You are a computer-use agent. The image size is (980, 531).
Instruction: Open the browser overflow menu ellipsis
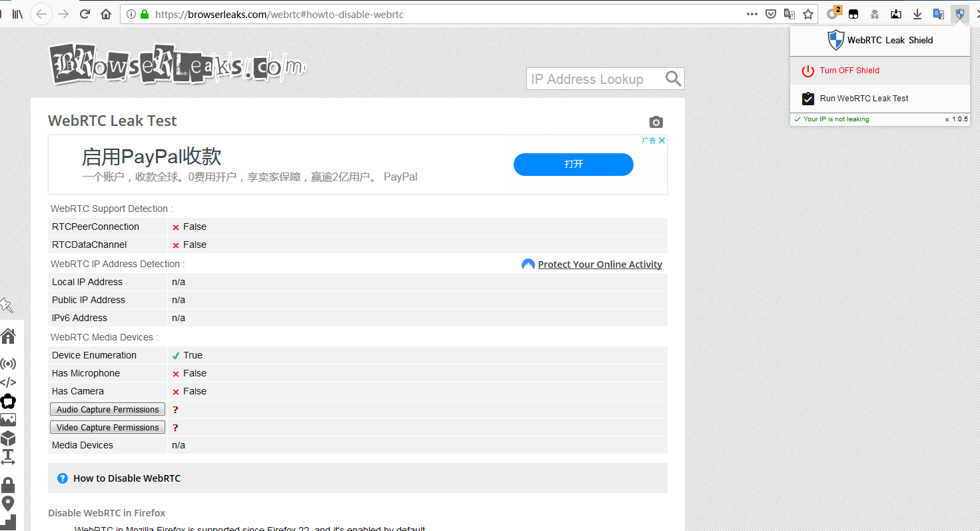click(x=751, y=14)
